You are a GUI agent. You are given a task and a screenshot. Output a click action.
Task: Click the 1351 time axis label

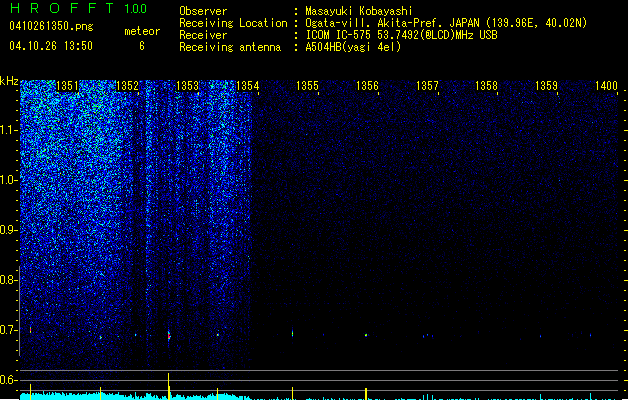(67, 86)
